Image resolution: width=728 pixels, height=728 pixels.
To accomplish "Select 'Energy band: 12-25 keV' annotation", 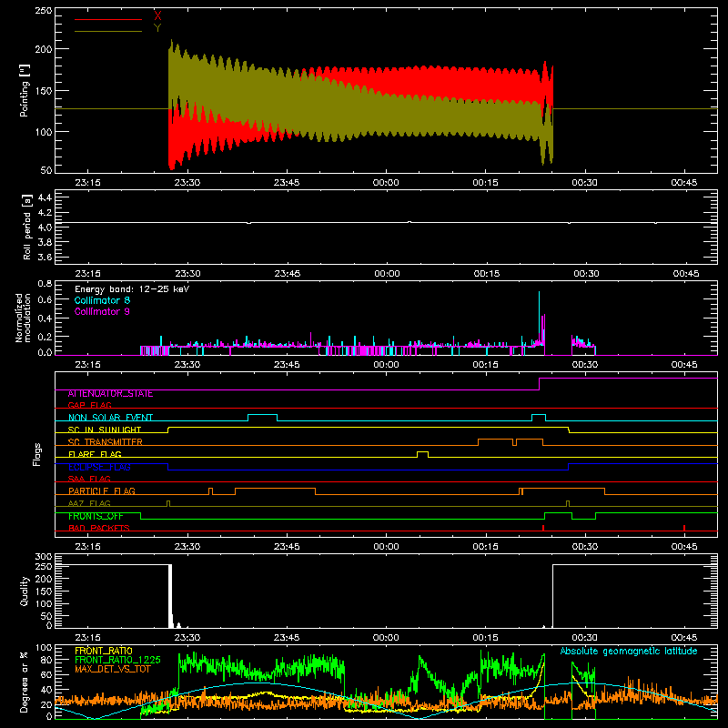I will pyautogui.click(x=132, y=289).
